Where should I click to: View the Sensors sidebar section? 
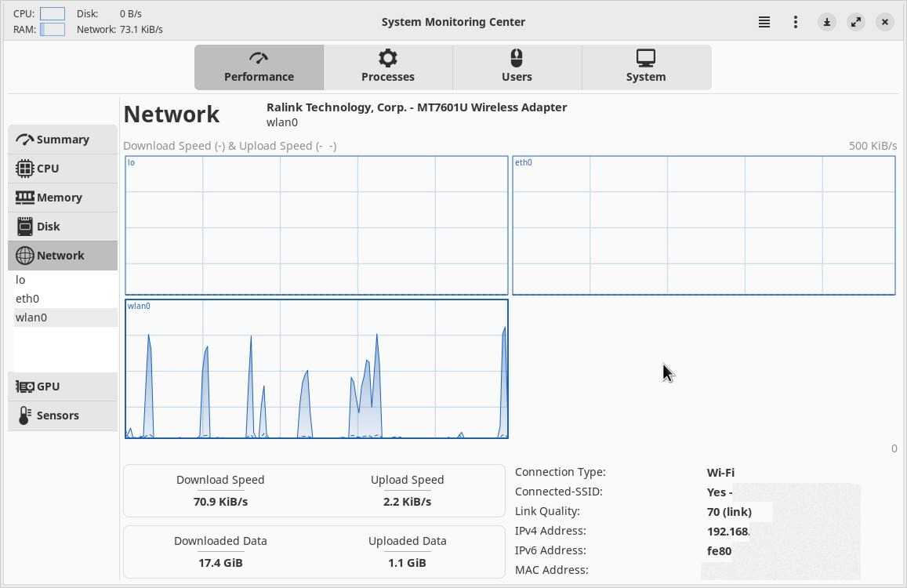[63, 416]
